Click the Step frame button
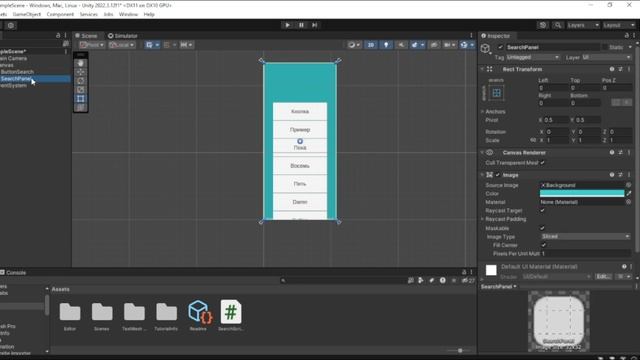The height and width of the screenshot is (360, 640). click(315, 25)
